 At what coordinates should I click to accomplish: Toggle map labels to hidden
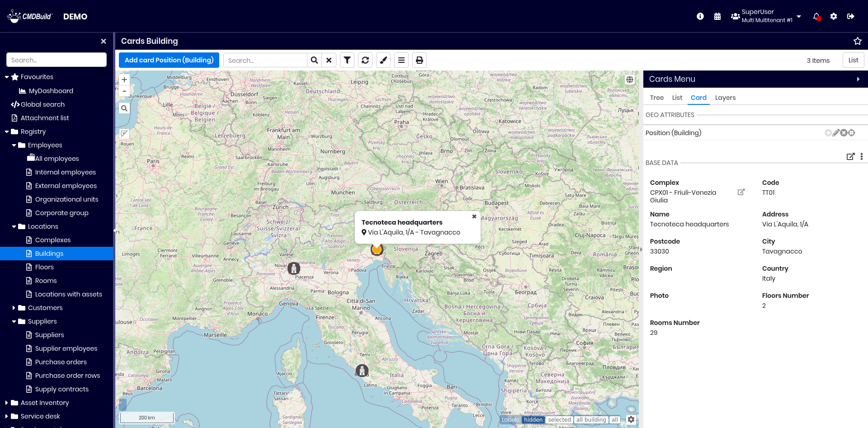tap(533, 420)
